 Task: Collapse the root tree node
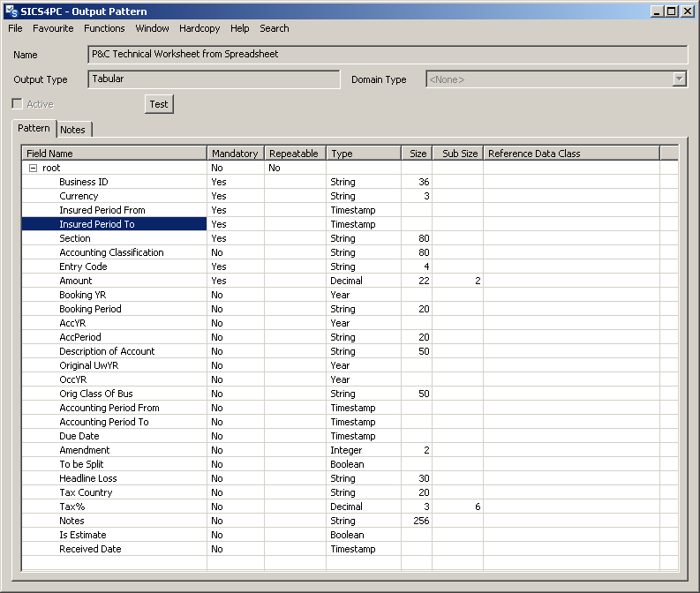pos(33,168)
